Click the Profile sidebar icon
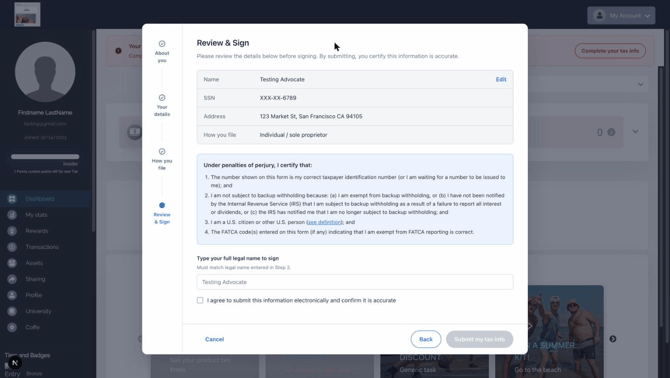Screen dimensions: 670x378 12,295
